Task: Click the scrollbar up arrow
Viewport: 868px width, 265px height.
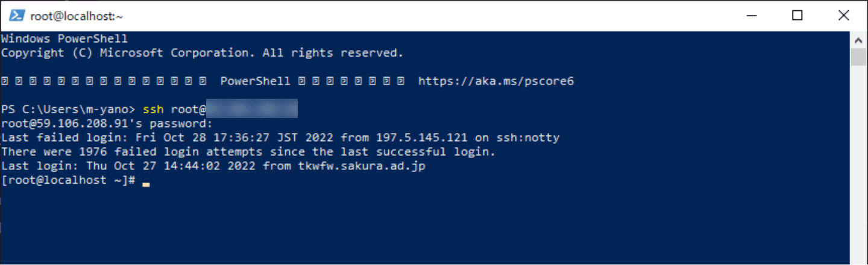Action: pyautogui.click(x=858, y=40)
